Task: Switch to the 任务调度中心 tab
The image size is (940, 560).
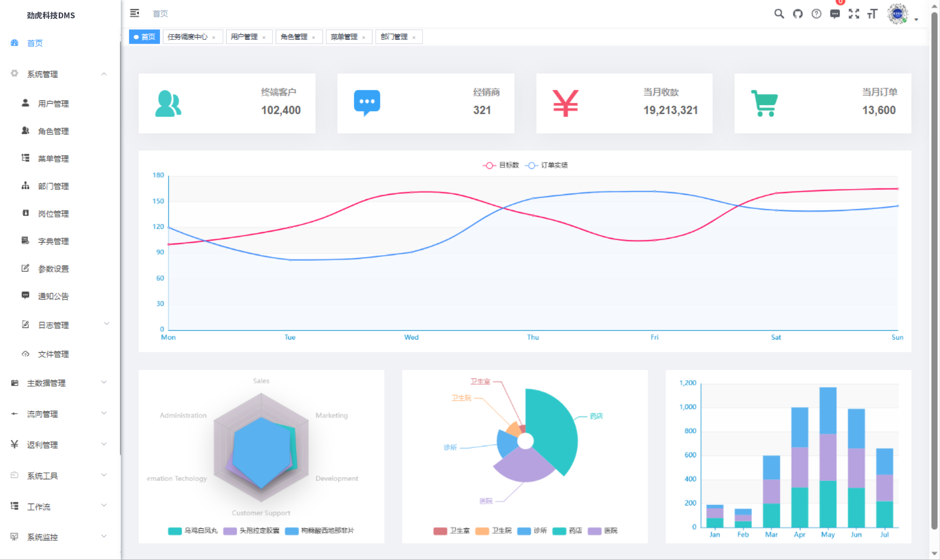Action: [187, 37]
